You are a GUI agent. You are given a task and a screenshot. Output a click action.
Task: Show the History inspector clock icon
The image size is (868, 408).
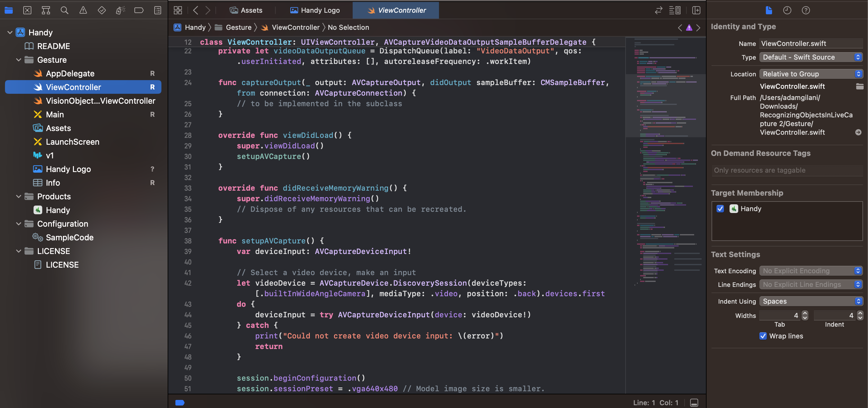787,10
